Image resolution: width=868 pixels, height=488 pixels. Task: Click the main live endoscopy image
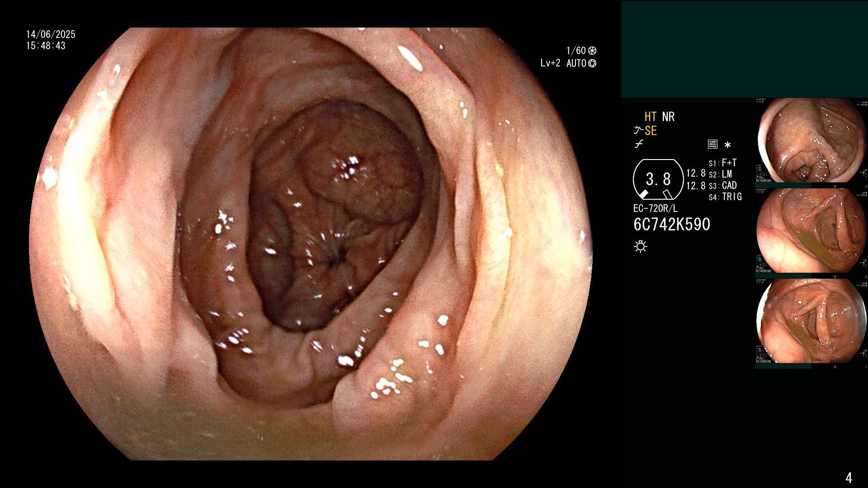click(311, 244)
